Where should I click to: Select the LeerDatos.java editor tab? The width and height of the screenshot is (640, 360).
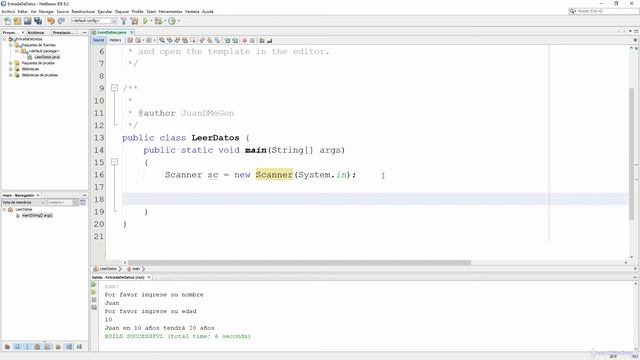(112, 32)
